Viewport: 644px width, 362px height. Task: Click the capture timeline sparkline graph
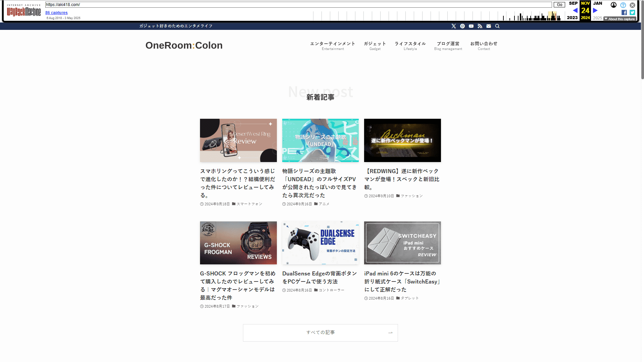point(438,16)
